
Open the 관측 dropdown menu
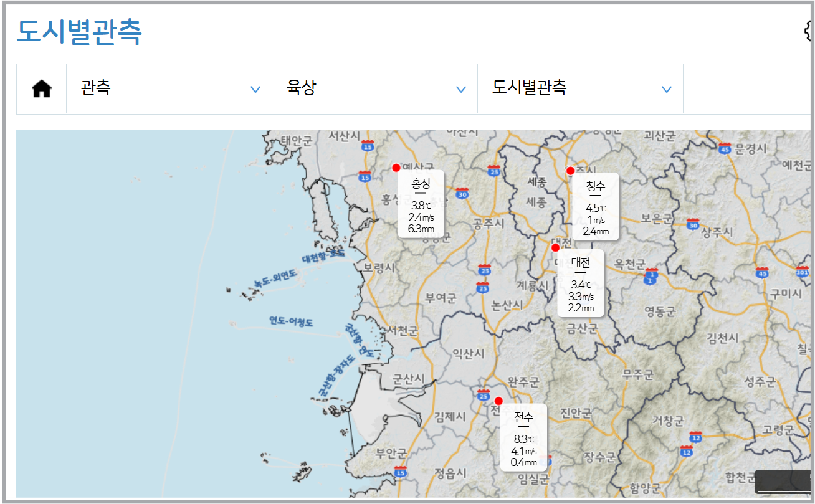point(169,88)
